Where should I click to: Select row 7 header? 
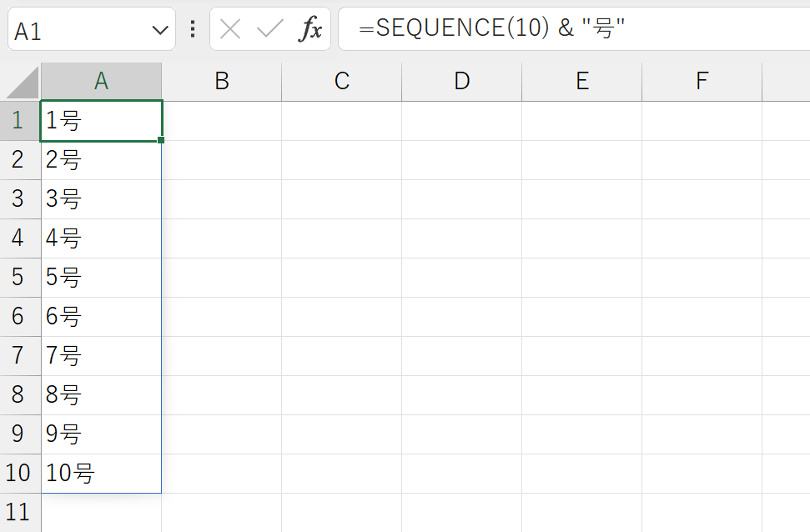[x=20, y=356]
